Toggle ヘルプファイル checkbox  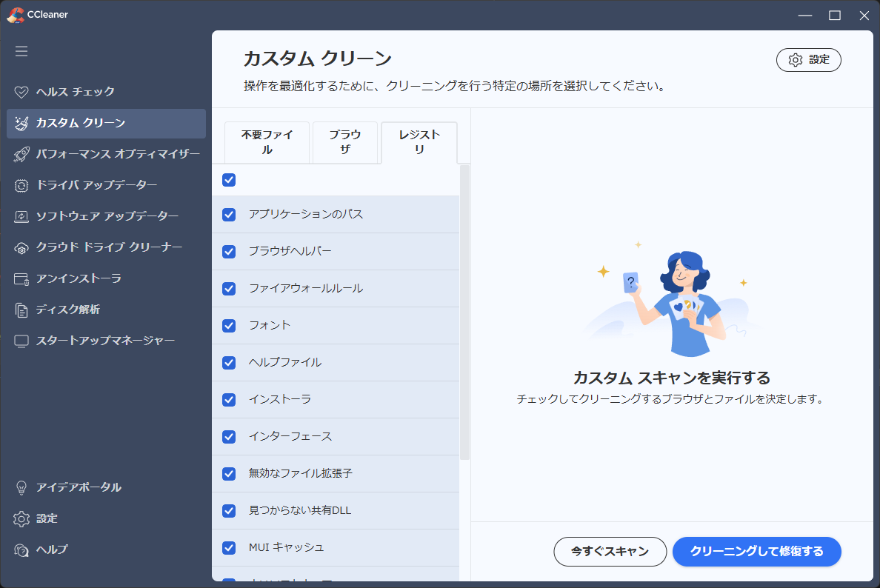[x=229, y=363]
